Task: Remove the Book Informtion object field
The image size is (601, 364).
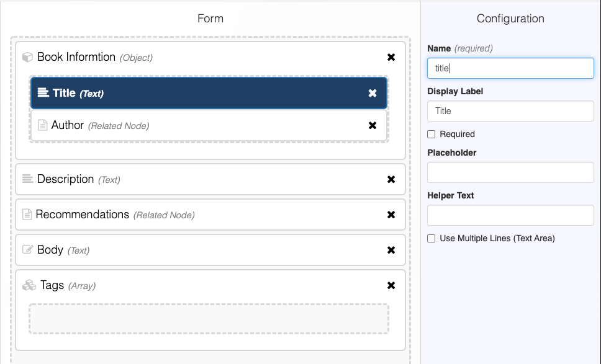Action: (x=391, y=57)
